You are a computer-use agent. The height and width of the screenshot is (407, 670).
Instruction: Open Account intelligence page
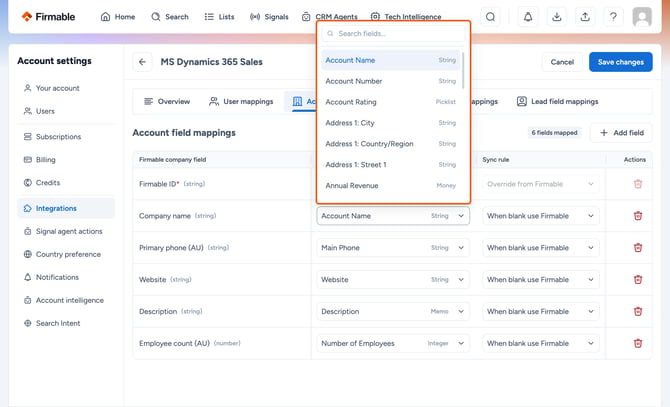pos(64,301)
